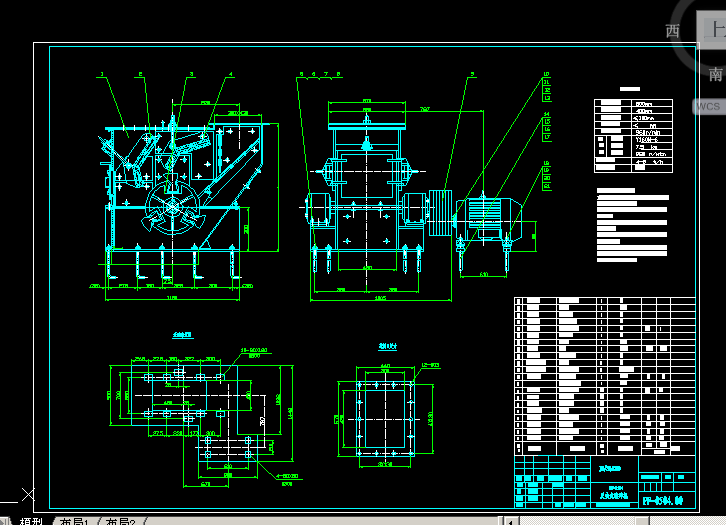Select the 630 dimension below the motor
This screenshot has height=525, width=726.
[483, 275]
